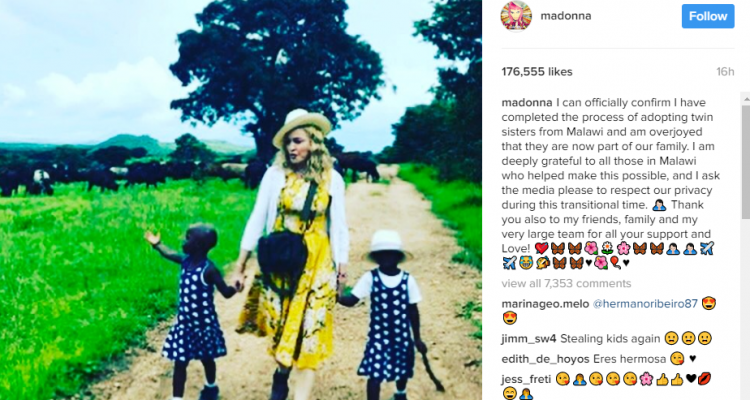
Task: Click the 16h post timestamp
Action: 725,72
